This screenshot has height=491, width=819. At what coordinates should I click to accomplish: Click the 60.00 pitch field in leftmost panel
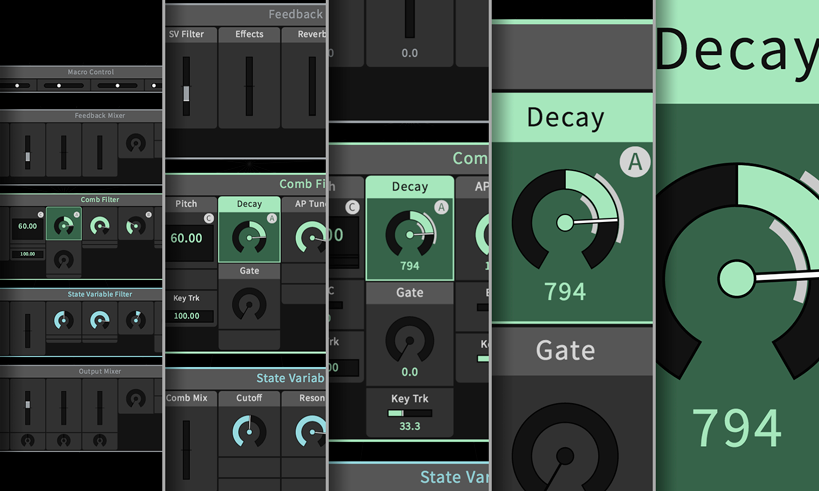pos(27,227)
